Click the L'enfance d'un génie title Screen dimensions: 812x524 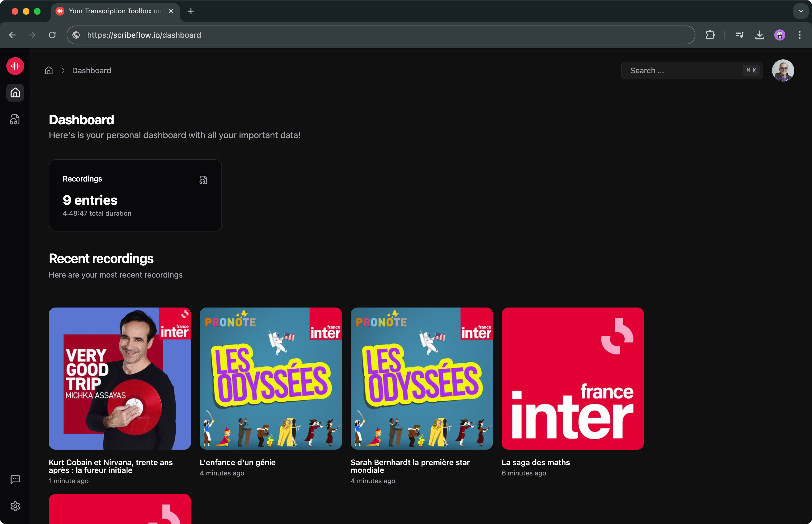point(238,462)
